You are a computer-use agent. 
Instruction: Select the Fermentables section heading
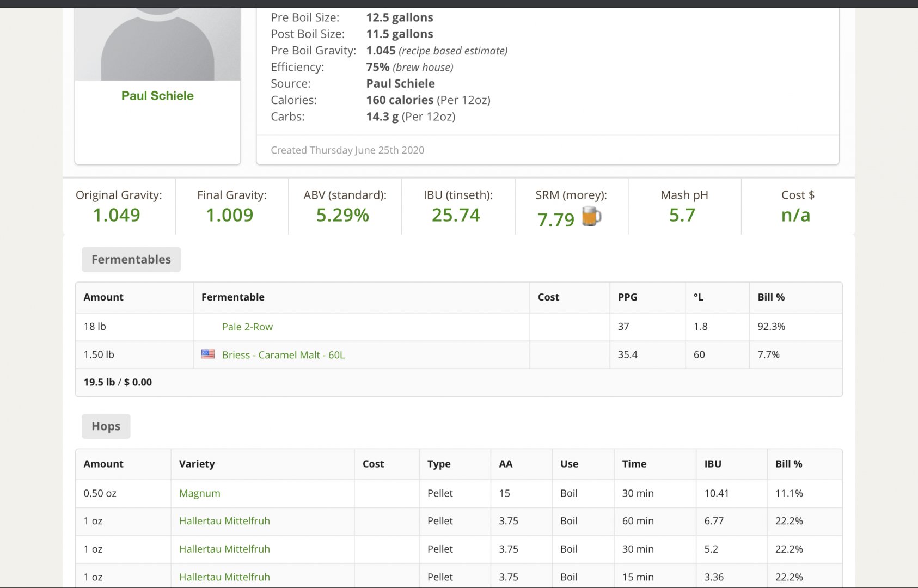click(x=131, y=260)
